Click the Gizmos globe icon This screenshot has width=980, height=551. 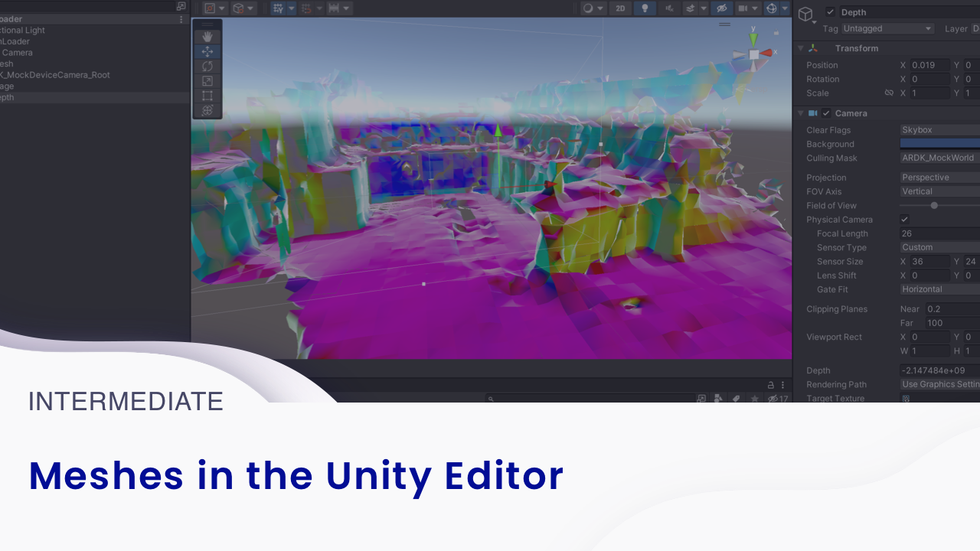click(772, 8)
